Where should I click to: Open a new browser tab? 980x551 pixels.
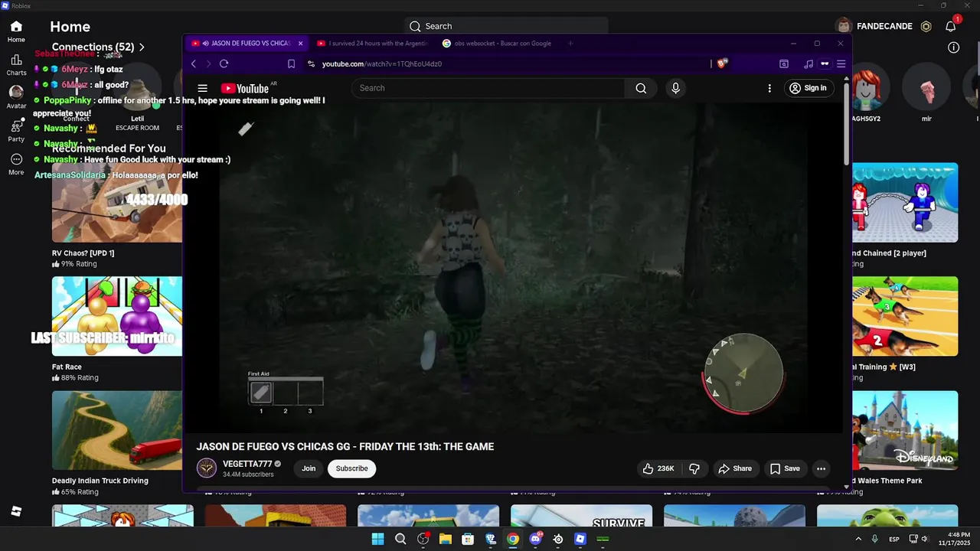570,44
